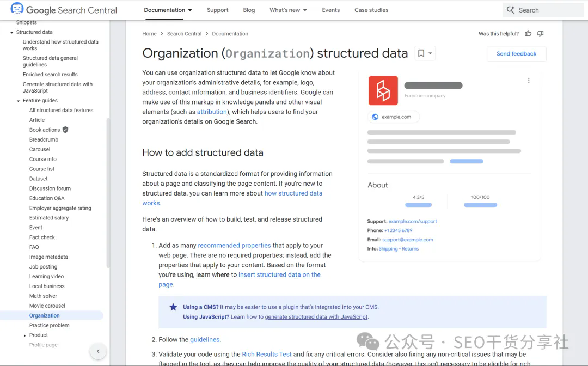The image size is (588, 366).
Task: Select All structured data features
Action: [x=61, y=110]
